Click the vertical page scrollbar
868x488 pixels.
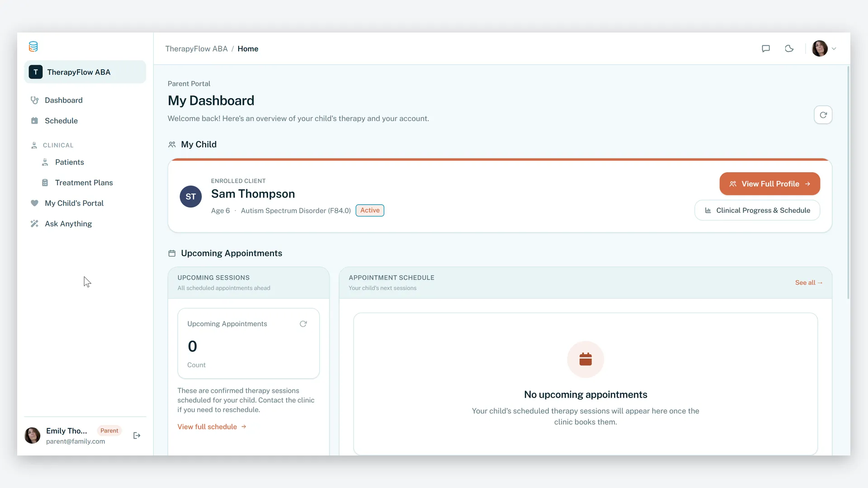pos(848,182)
